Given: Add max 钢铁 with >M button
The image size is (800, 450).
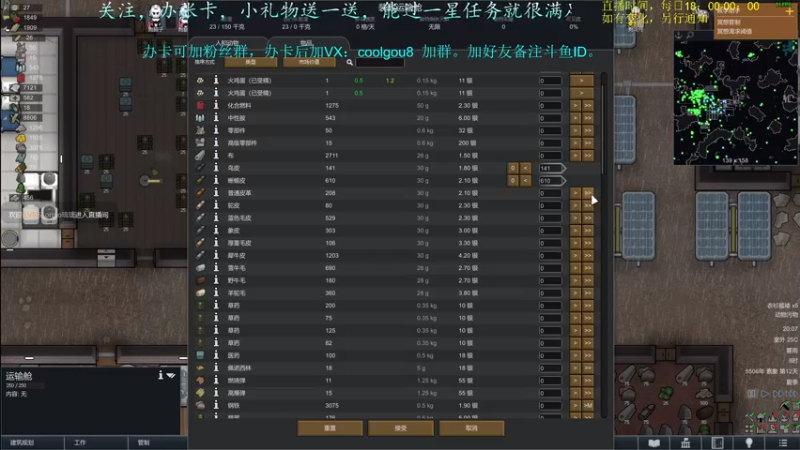Looking at the screenshot, I should coord(588,406).
